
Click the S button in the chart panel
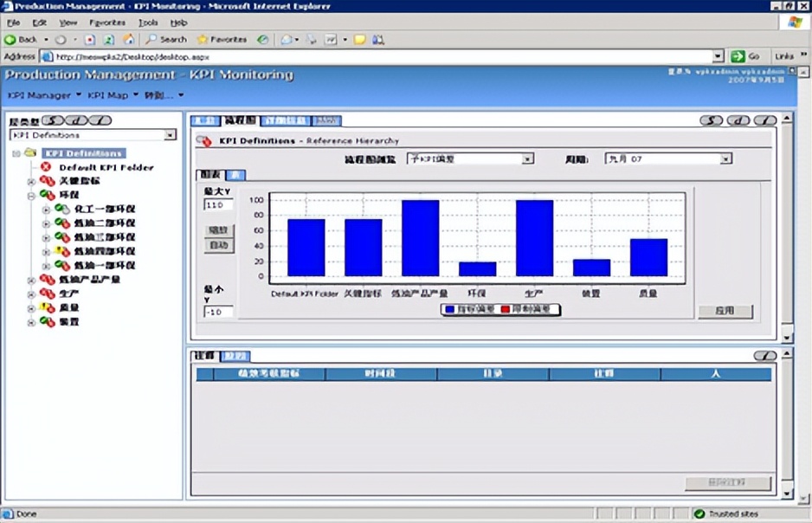pyautogui.click(x=711, y=120)
